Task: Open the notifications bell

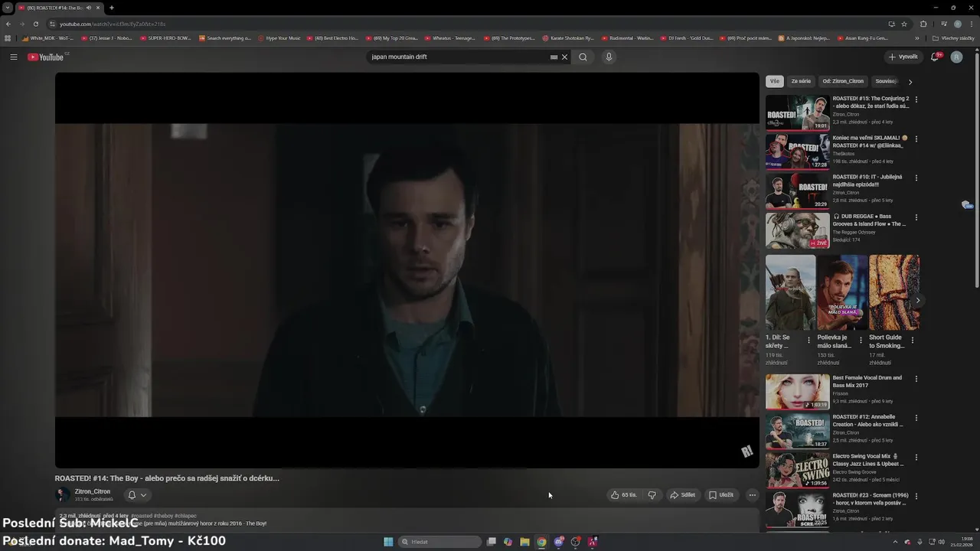Action: pos(935,57)
